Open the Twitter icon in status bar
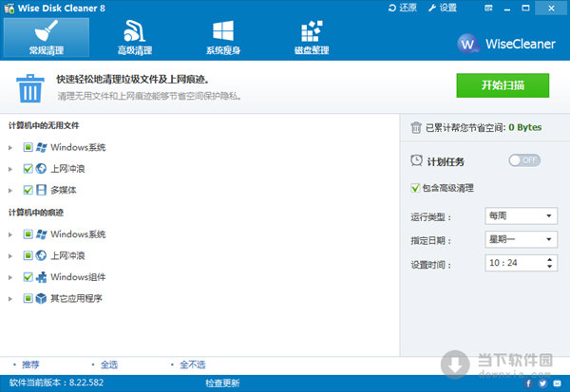 [542, 383]
